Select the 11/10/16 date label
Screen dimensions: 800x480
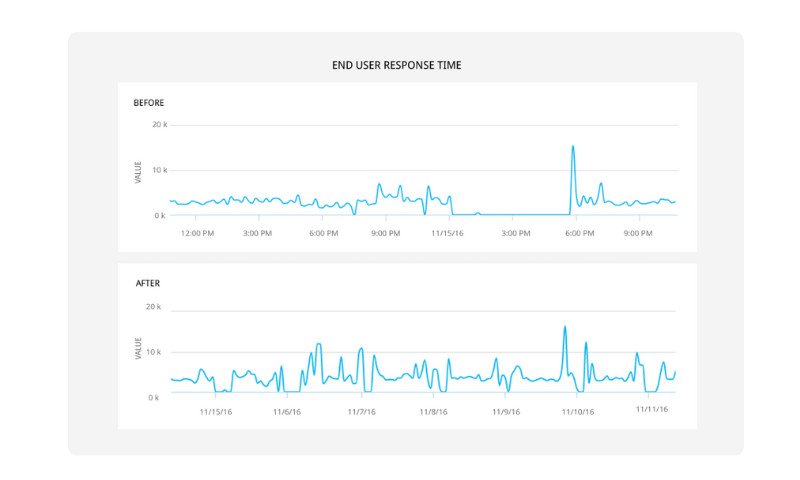pos(577,411)
